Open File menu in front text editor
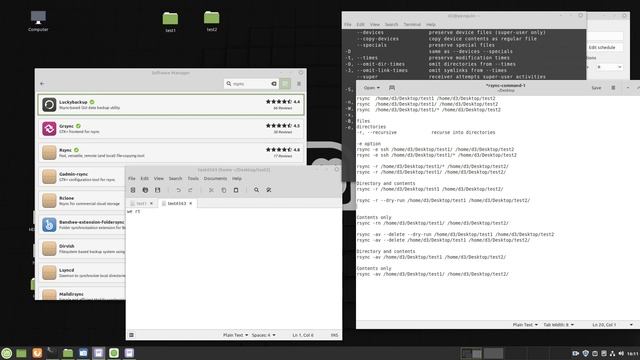 [x=132, y=178]
